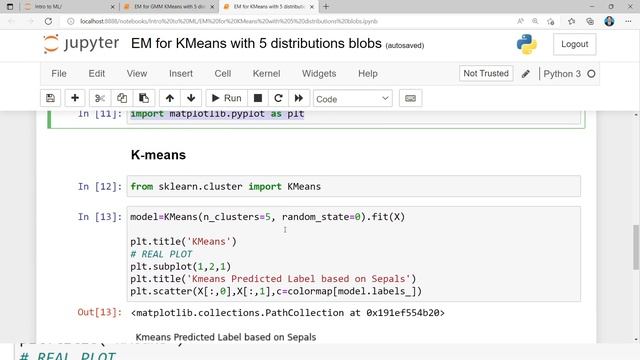Copy selected cells icon
The image size is (640, 360).
pos(122,98)
